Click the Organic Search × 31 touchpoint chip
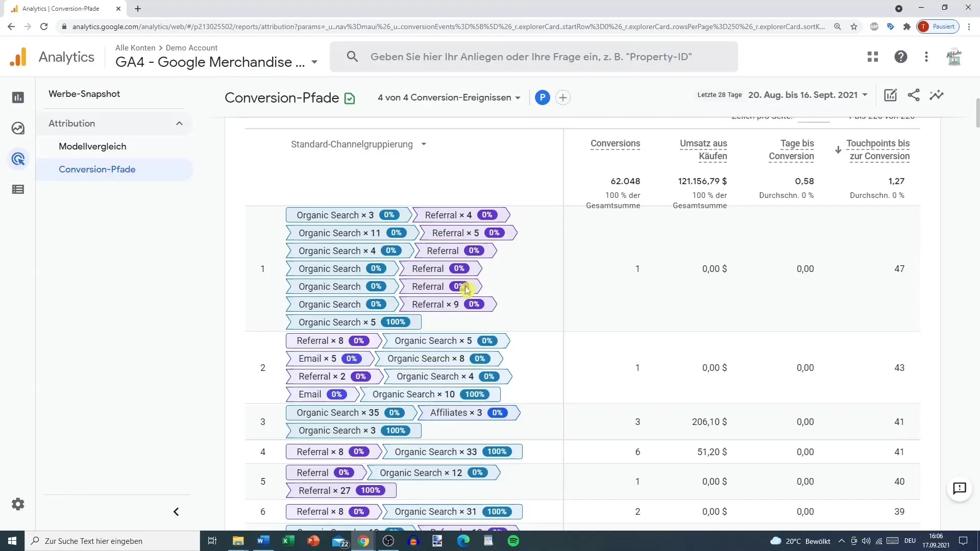The image size is (980, 551). (x=452, y=512)
